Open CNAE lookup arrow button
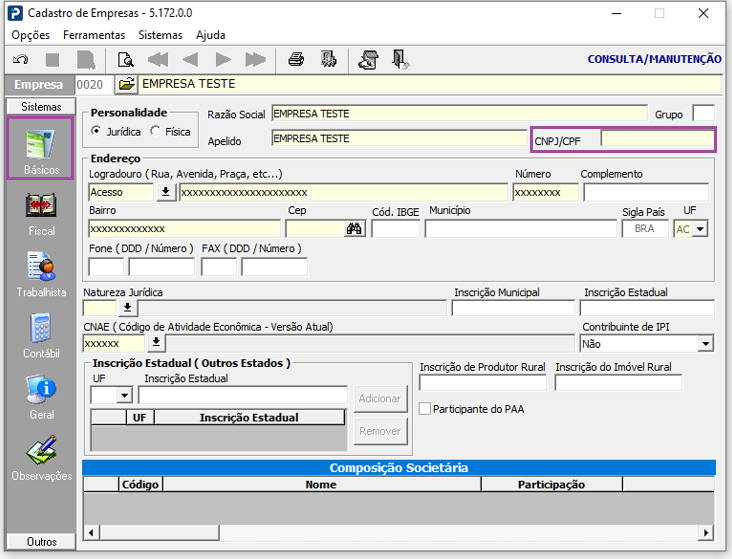Viewport: 732px width, 559px height. (x=156, y=343)
